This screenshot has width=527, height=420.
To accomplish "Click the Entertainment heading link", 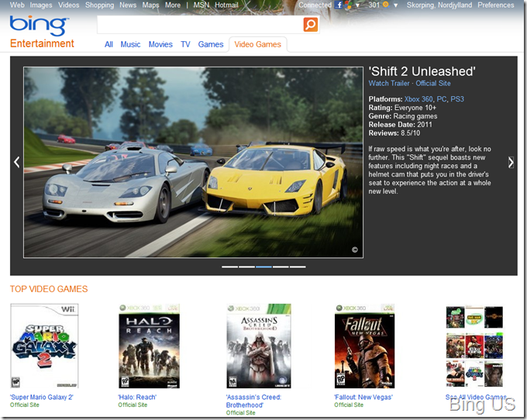I will click(x=42, y=43).
